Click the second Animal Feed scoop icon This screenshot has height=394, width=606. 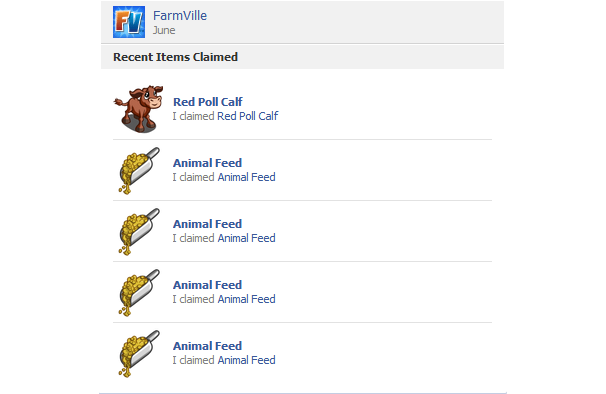point(139,231)
